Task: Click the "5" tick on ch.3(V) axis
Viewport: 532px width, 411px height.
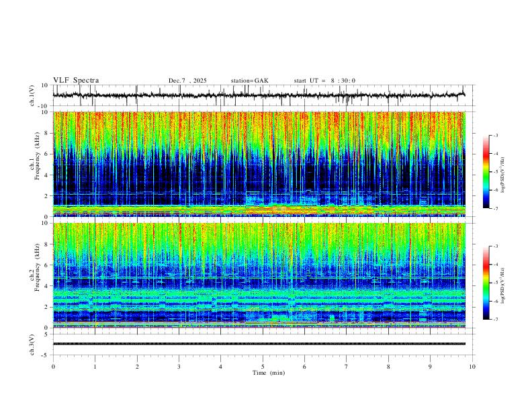Action: pyautogui.click(x=47, y=334)
